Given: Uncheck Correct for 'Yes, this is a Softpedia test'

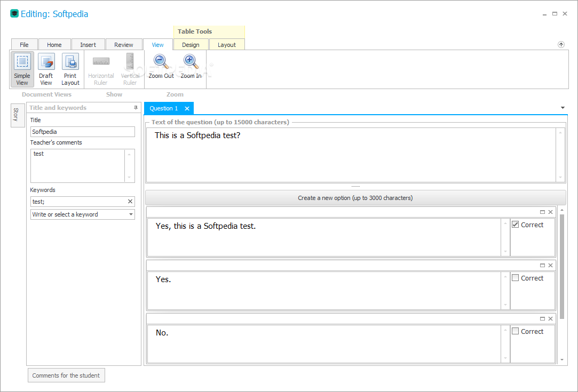Looking at the screenshot, I should [516, 225].
